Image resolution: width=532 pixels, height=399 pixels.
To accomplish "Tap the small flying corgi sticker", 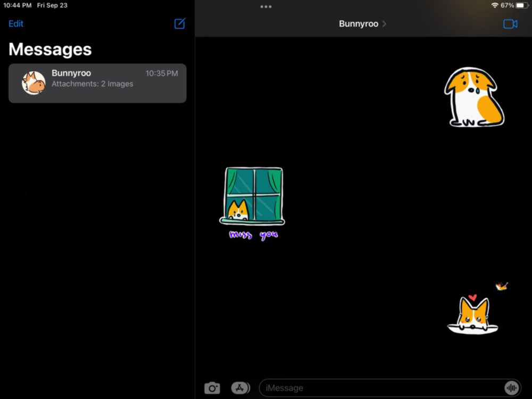I will 502,286.
